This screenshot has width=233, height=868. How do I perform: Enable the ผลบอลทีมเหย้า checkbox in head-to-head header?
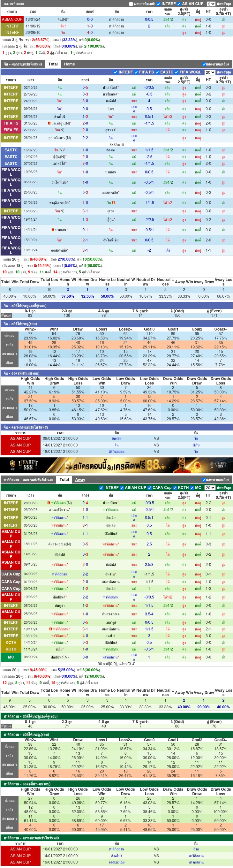click(131, 4)
